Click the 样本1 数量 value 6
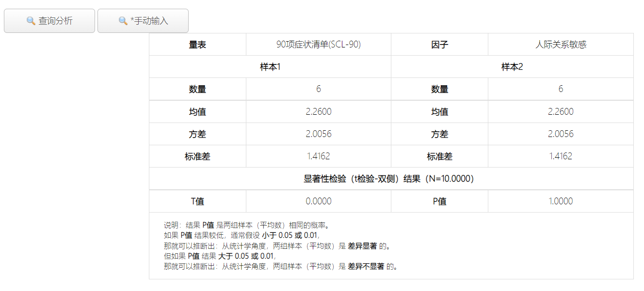The width and height of the screenshot is (644, 291). point(318,89)
